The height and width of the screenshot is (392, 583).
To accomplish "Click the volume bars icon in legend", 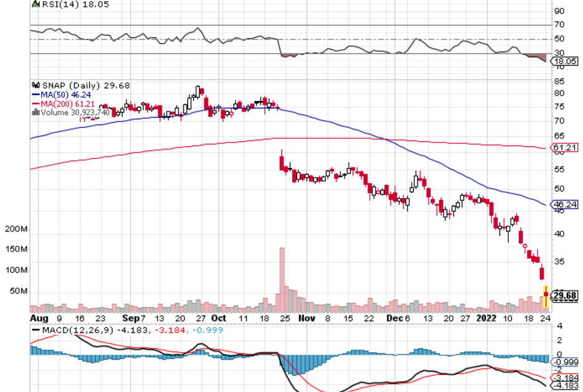I will point(36,113).
